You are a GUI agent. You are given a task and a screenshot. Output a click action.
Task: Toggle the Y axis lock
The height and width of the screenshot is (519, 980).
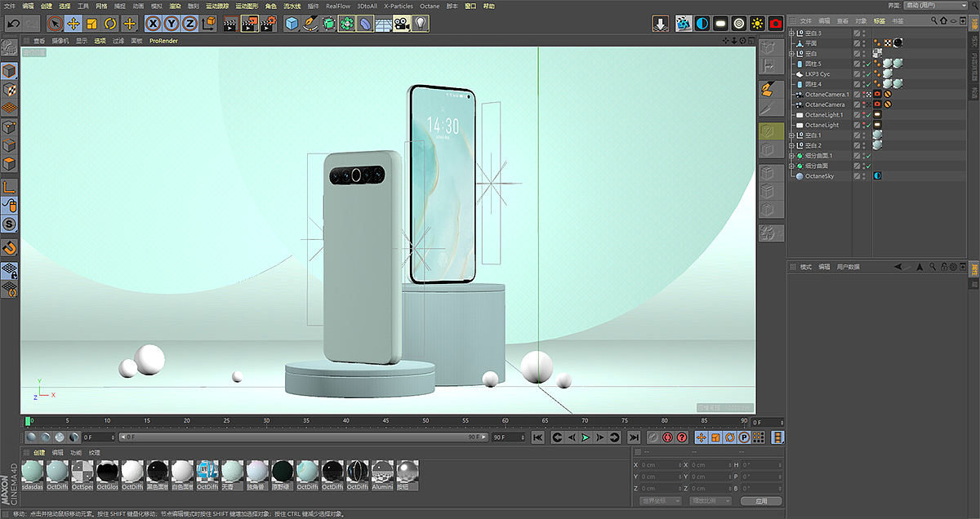point(171,24)
